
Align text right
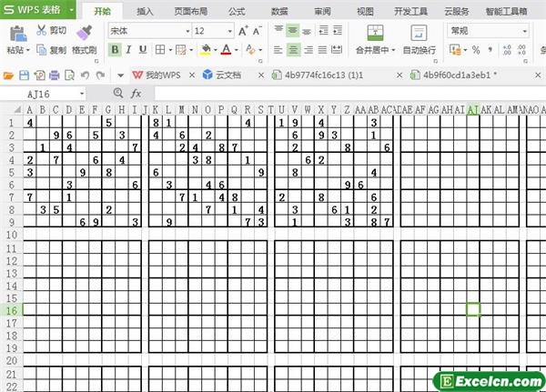tap(308, 50)
